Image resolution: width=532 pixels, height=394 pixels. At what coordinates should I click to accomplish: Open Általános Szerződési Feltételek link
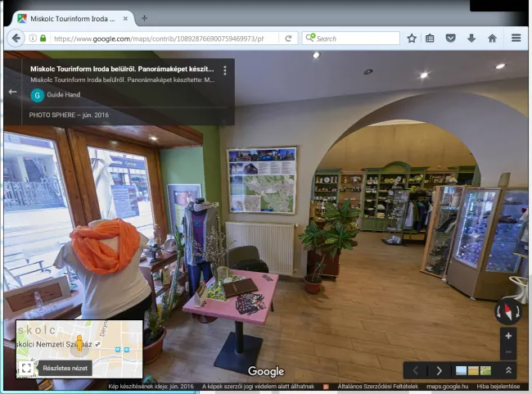click(x=377, y=387)
